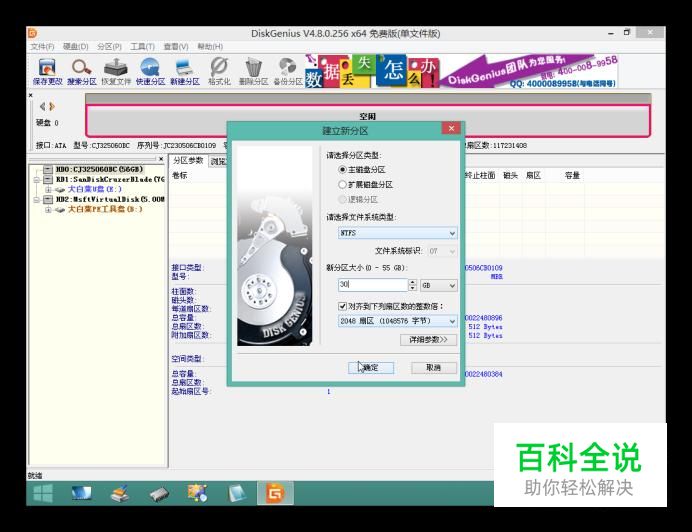Screen dimensions: 692x532
Task: Click the DiskGenius taskbar button
Action: tap(275, 493)
